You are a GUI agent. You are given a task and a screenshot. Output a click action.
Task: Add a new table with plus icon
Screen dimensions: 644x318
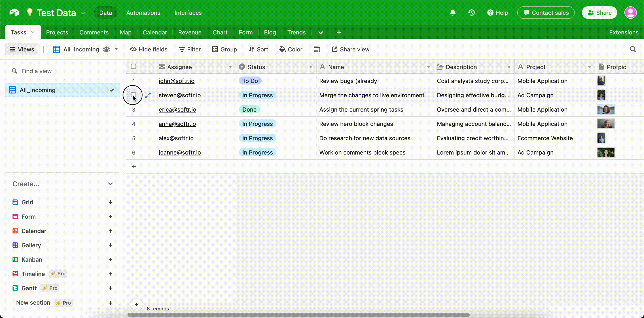[339, 32]
